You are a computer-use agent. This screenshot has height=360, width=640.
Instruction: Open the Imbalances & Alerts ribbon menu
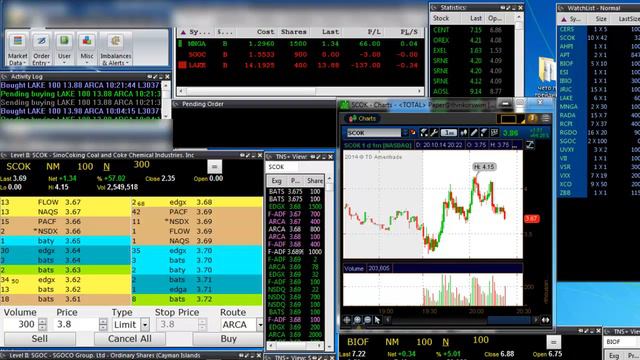116,49
